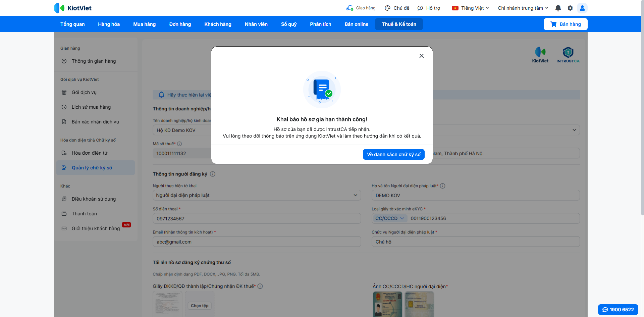Open the CCCD front photo thumbnail
Screen dimensions: 644x317
[x=387, y=304]
